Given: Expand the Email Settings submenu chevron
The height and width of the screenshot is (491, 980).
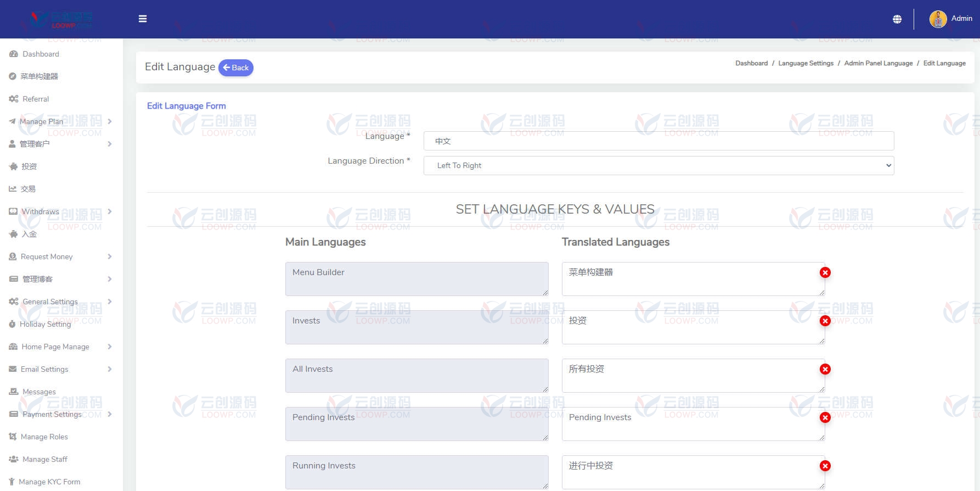Looking at the screenshot, I should click(x=110, y=369).
